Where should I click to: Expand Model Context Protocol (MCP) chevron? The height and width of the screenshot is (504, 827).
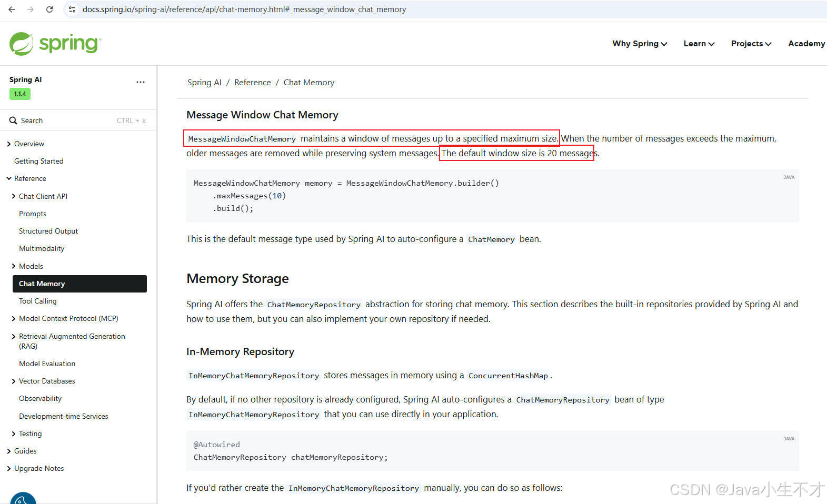14,318
